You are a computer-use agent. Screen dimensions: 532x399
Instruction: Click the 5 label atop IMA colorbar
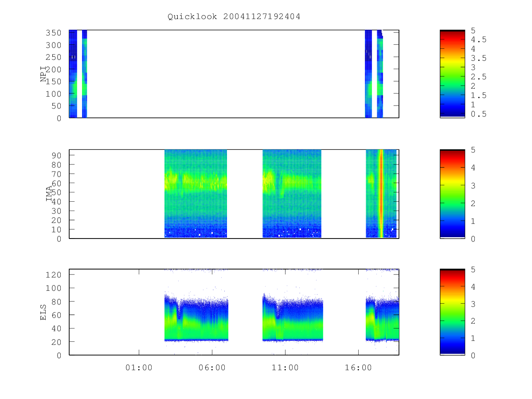pos(473,150)
